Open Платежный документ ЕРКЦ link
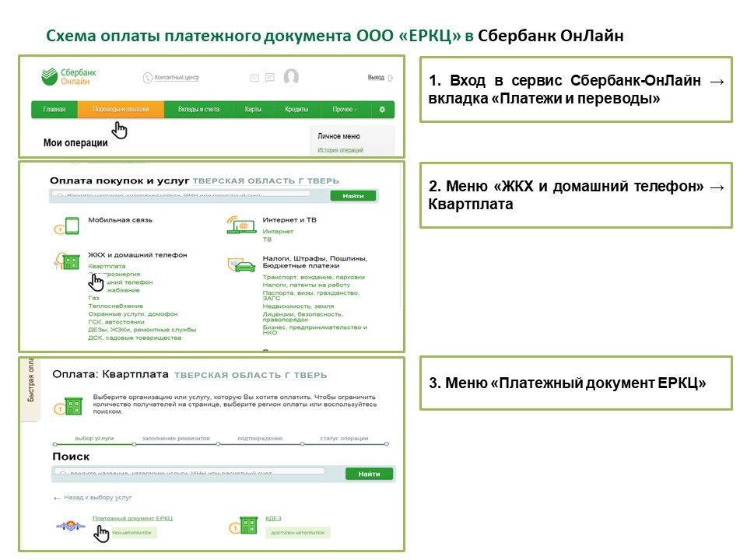Screen dimensions: 747x560 [132, 519]
